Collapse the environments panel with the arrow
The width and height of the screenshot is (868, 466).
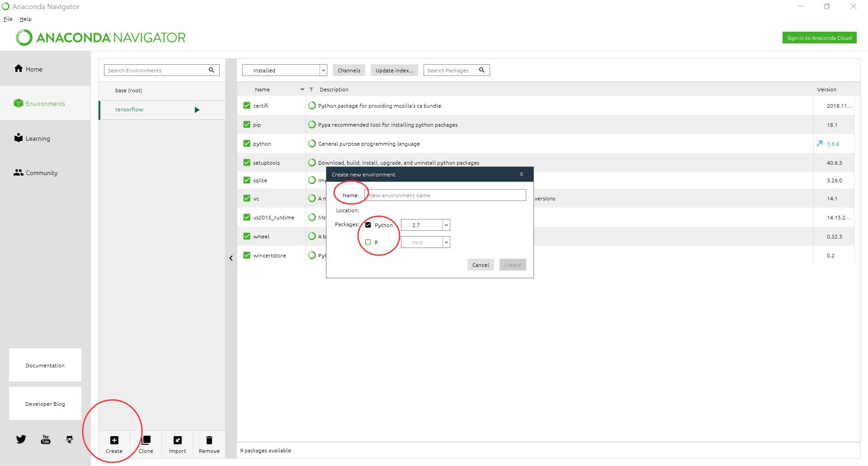pos(231,258)
